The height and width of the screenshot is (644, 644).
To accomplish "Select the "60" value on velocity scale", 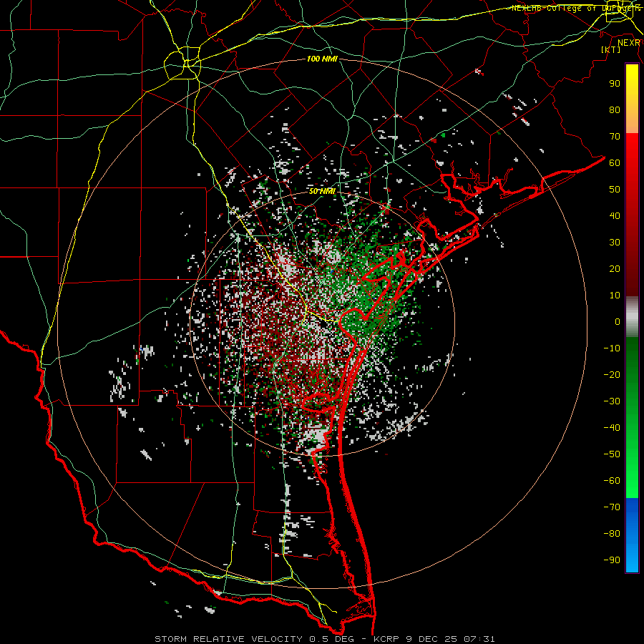I will (615, 163).
